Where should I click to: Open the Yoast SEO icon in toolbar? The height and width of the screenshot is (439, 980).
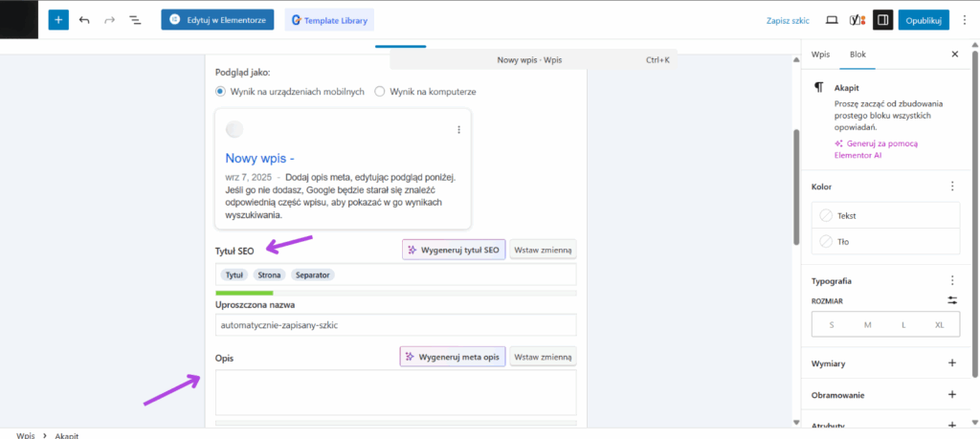click(857, 19)
